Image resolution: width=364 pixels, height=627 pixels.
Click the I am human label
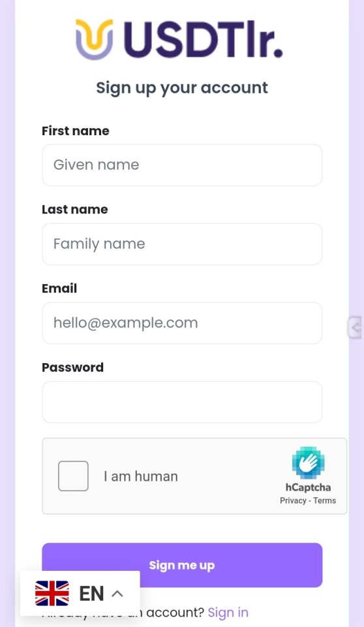point(141,476)
